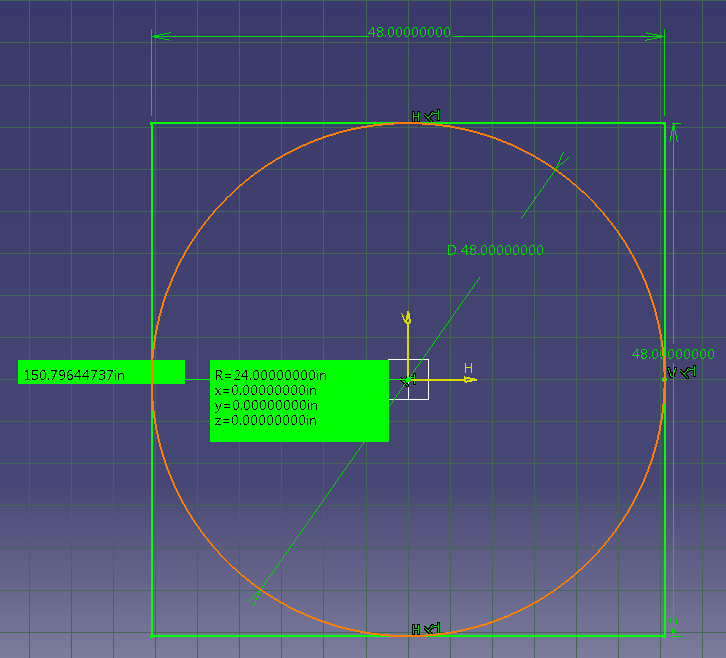726x658 pixels.
Task: Select the yellow H axis arrow
Action: [467, 379]
